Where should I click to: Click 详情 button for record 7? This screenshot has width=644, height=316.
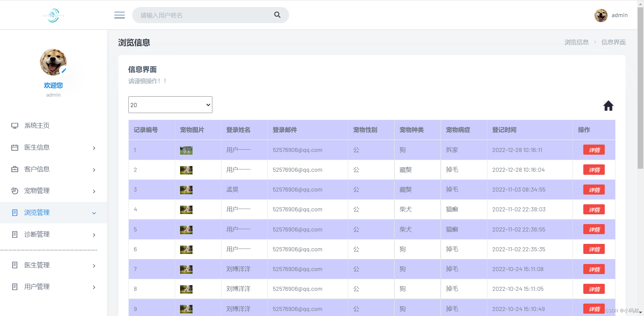point(594,269)
